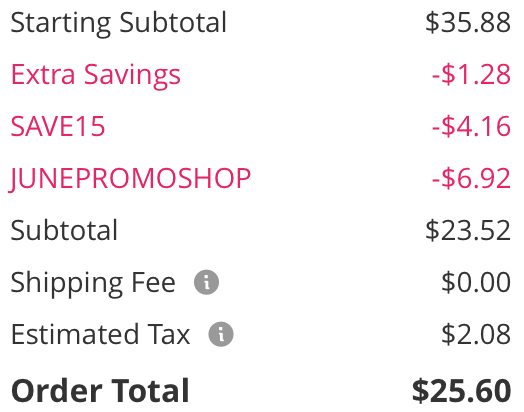Image resolution: width=524 pixels, height=412 pixels.
Task: Click the -$1.28 extra savings amount
Action: coord(471,75)
